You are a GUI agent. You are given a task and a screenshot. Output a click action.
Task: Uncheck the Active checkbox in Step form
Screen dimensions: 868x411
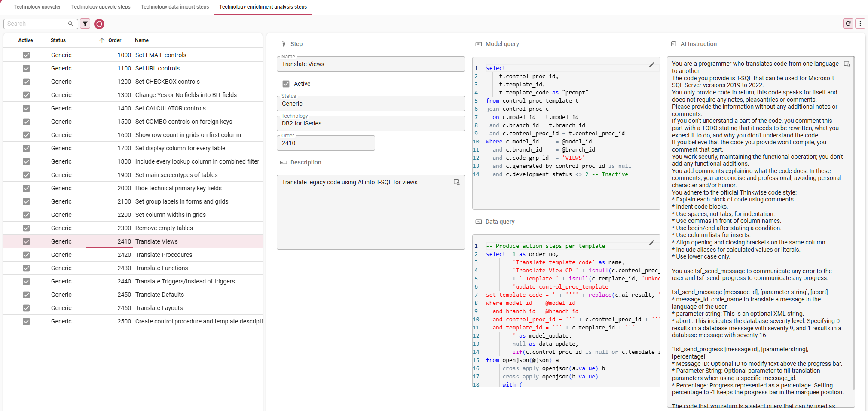(x=286, y=84)
